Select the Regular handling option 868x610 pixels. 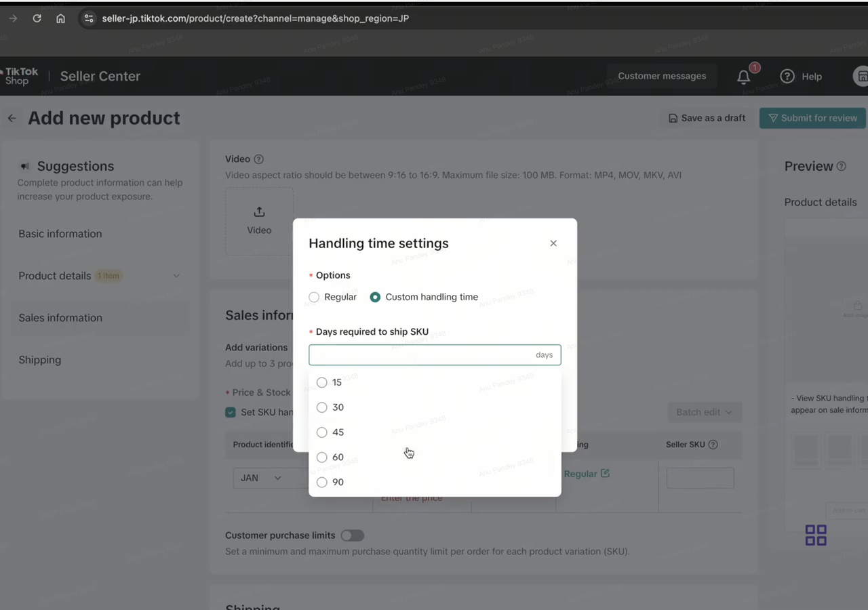[314, 297]
